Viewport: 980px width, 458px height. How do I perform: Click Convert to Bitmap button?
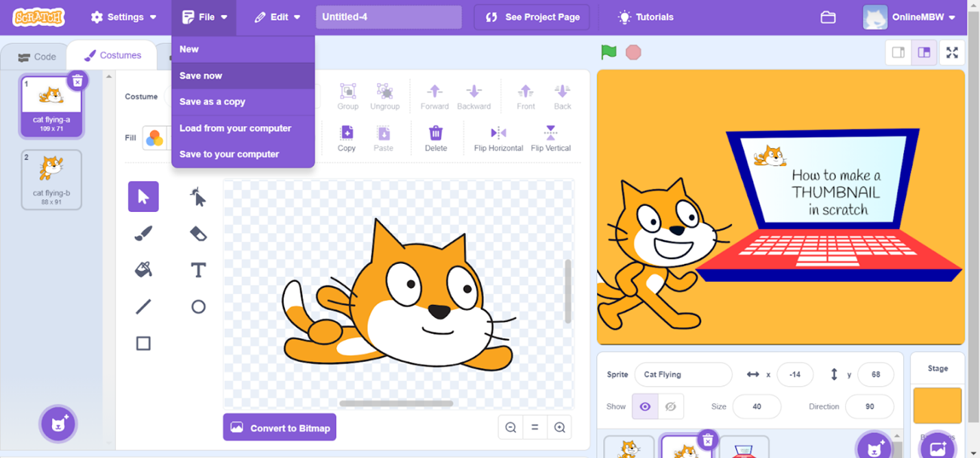pos(280,427)
